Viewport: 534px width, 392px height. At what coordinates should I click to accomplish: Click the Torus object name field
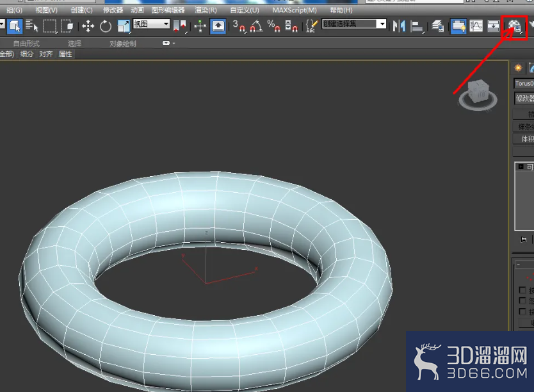coord(524,83)
